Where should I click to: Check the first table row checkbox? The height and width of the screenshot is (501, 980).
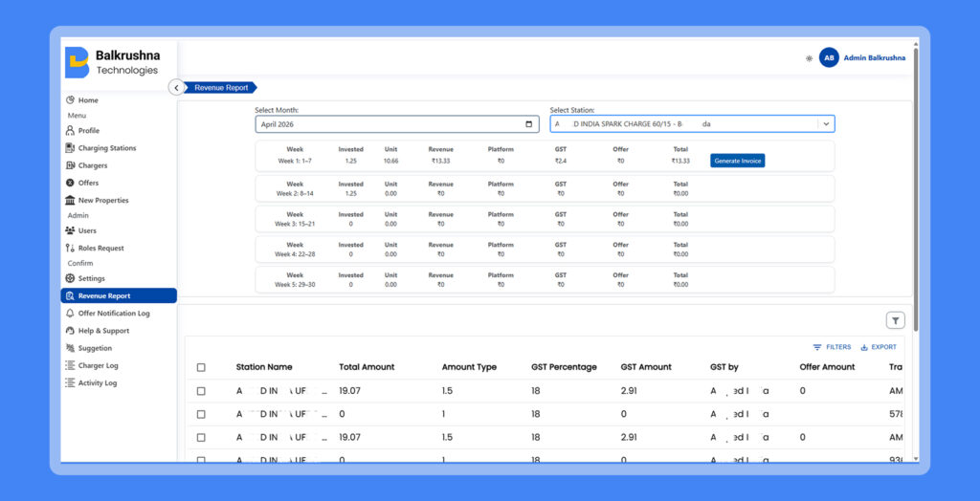[201, 391]
